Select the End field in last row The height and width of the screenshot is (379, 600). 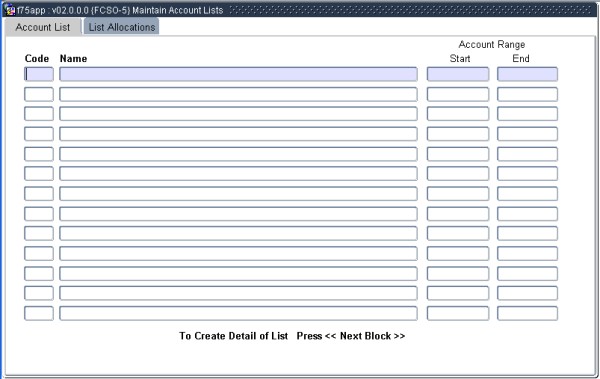pyautogui.click(x=527, y=313)
